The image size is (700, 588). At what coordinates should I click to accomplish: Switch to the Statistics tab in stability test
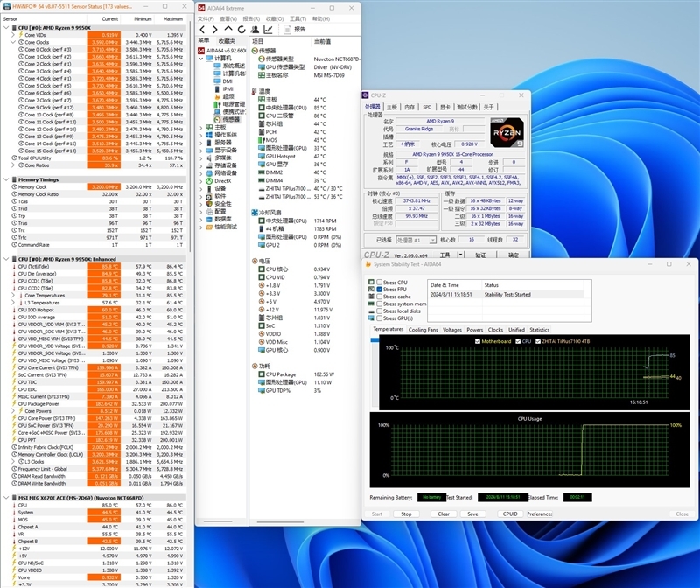click(541, 331)
